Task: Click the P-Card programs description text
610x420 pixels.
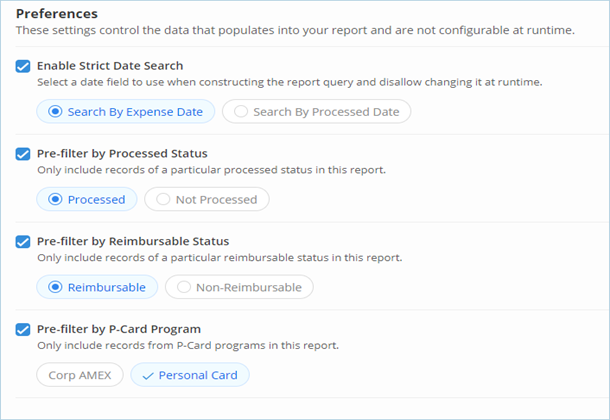Action: click(x=188, y=345)
